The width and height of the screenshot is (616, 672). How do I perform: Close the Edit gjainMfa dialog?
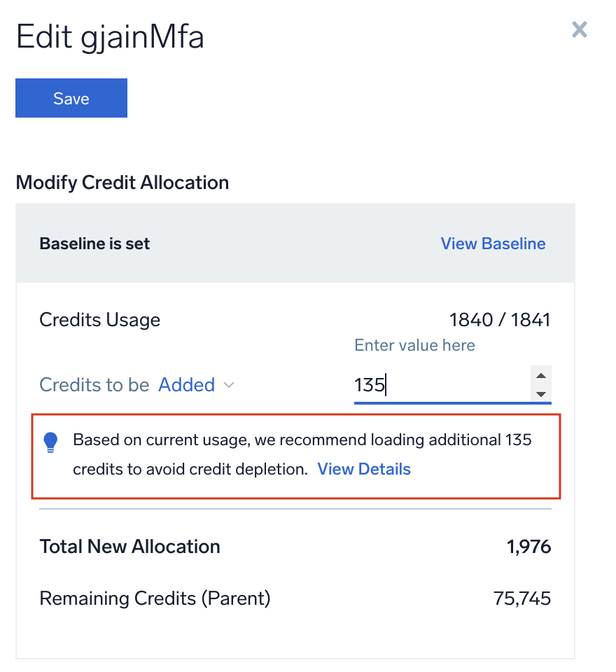click(x=580, y=29)
